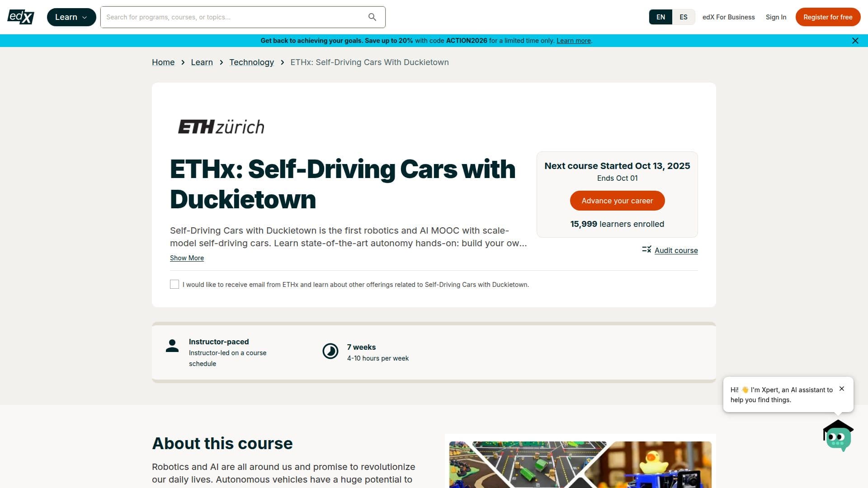Click the course title heading
The width and height of the screenshot is (868, 488).
[343, 184]
